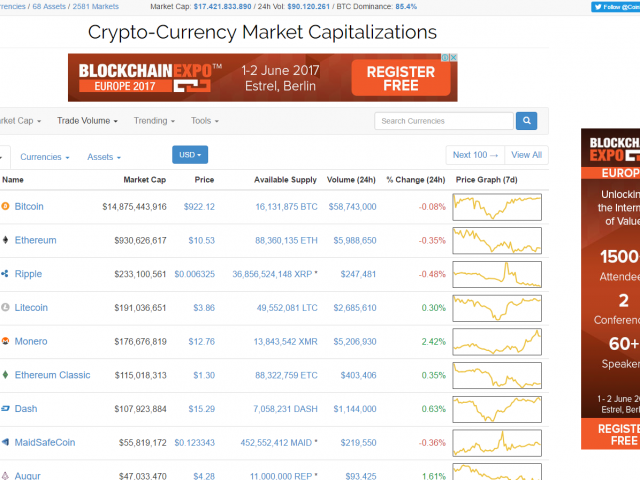Click the View All button
640x480 pixels.
point(527,155)
